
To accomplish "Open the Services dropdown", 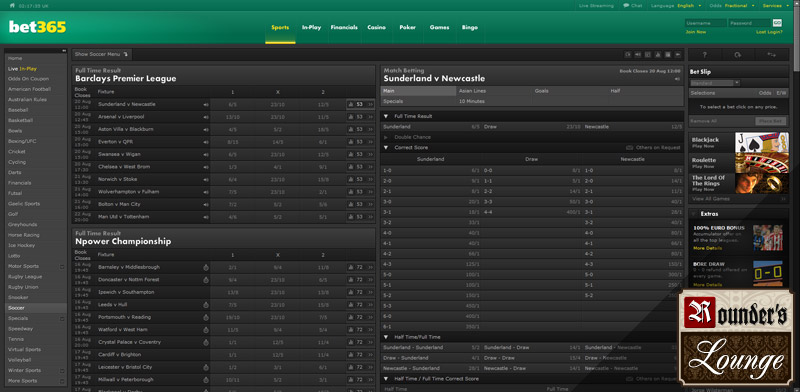I will tap(775, 6).
